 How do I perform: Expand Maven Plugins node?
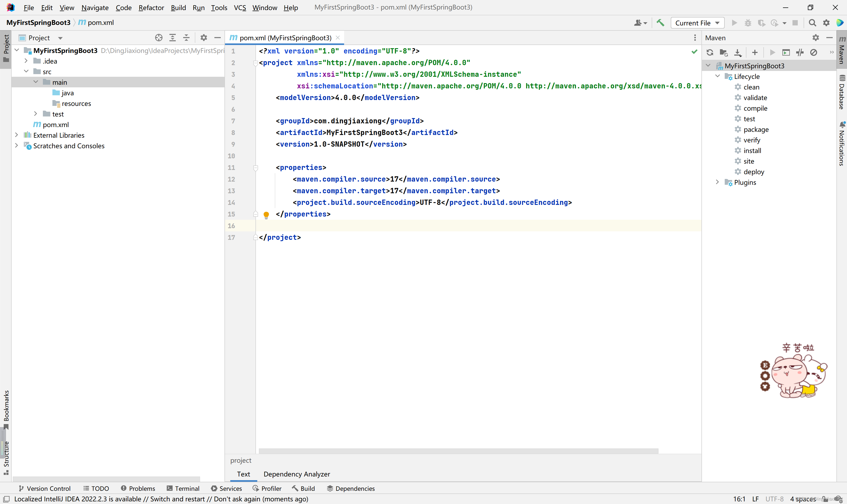pyautogui.click(x=718, y=182)
